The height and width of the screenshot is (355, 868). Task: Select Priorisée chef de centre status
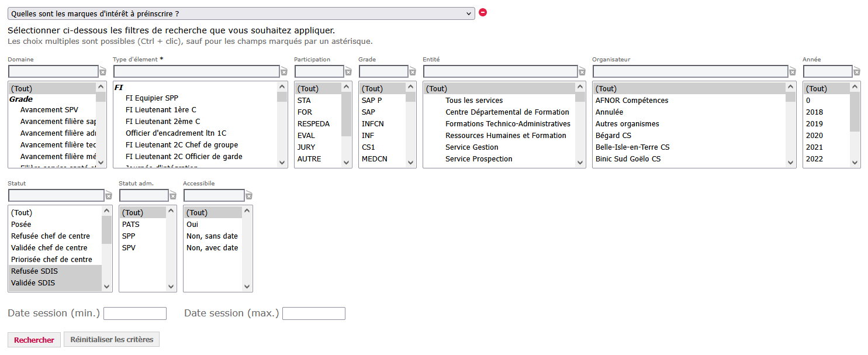pos(56,260)
